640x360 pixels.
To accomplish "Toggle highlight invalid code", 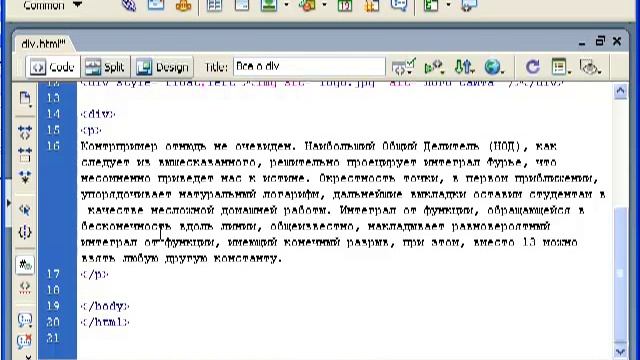I will click(x=25, y=288).
